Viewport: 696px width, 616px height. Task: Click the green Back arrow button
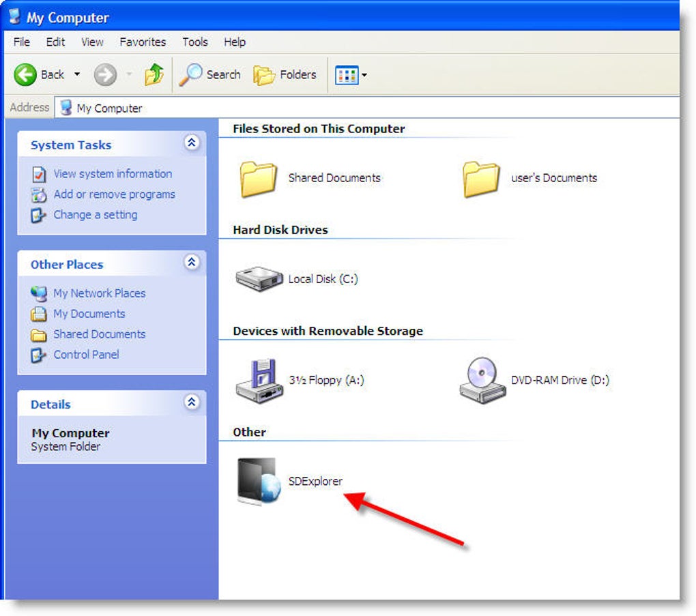click(x=25, y=74)
